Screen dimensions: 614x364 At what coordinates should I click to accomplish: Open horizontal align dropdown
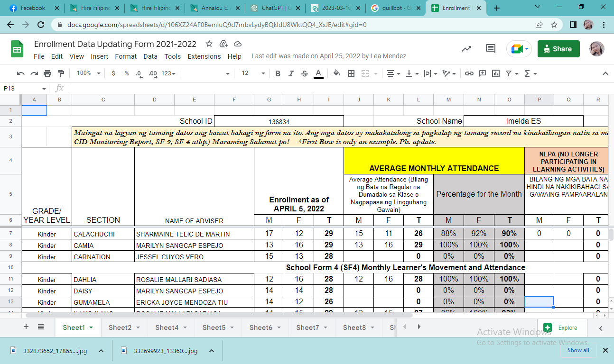point(393,73)
